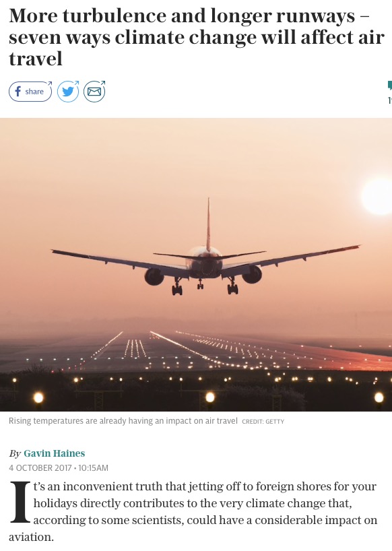Open Gavin Haines author page
The width and height of the screenshot is (392, 551).
(x=54, y=453)
